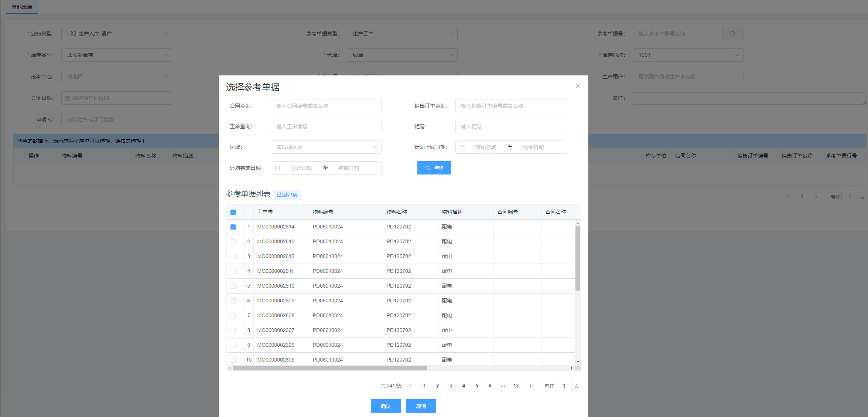The image size is (868, 417).
Task: Click calendar icon in 计划完成日期 field
Action: pos(277,168)
